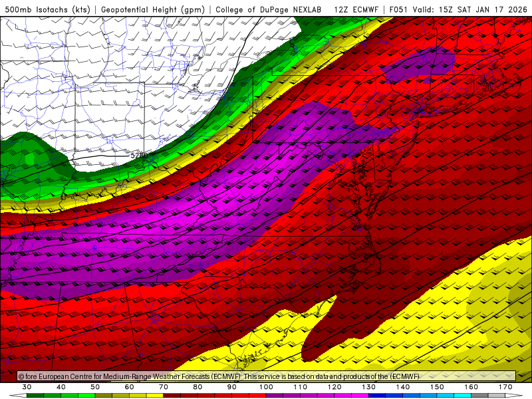Screen dimensions: 532x399
Task: Click the "140" color bar label
Action: click(403, 387)
